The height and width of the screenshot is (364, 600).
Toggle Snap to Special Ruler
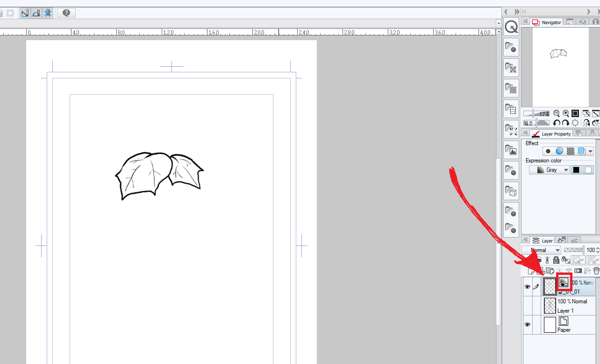pos(36,13)
